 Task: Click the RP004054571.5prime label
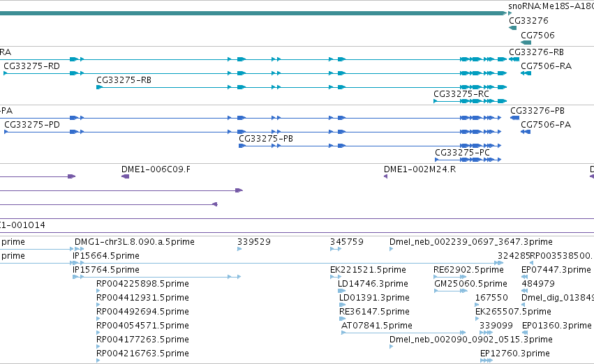(142, 326)
